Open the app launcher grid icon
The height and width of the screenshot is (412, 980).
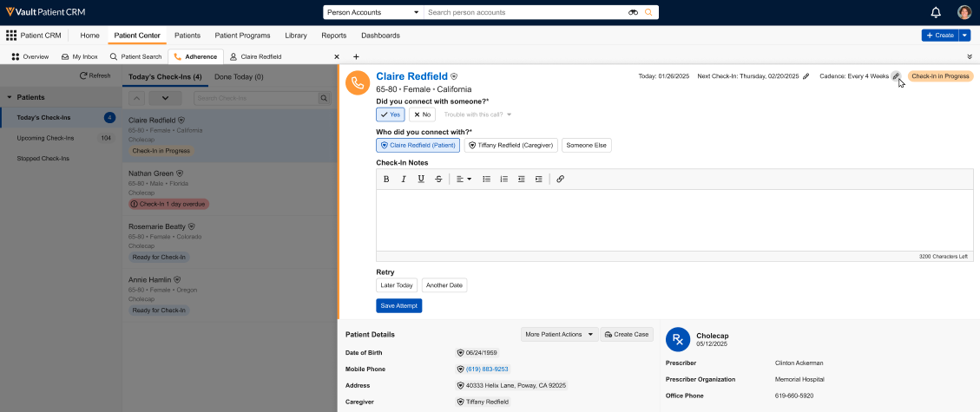11,36
